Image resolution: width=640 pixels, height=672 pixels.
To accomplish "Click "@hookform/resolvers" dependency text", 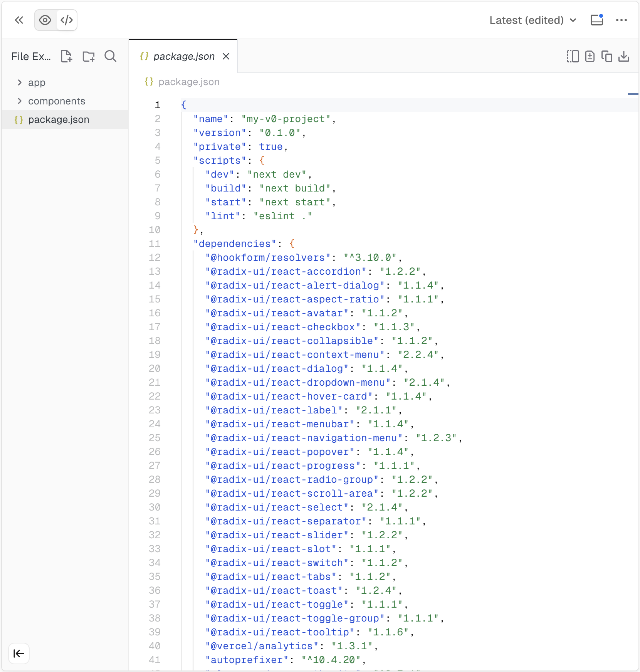I will pos(268,258).
